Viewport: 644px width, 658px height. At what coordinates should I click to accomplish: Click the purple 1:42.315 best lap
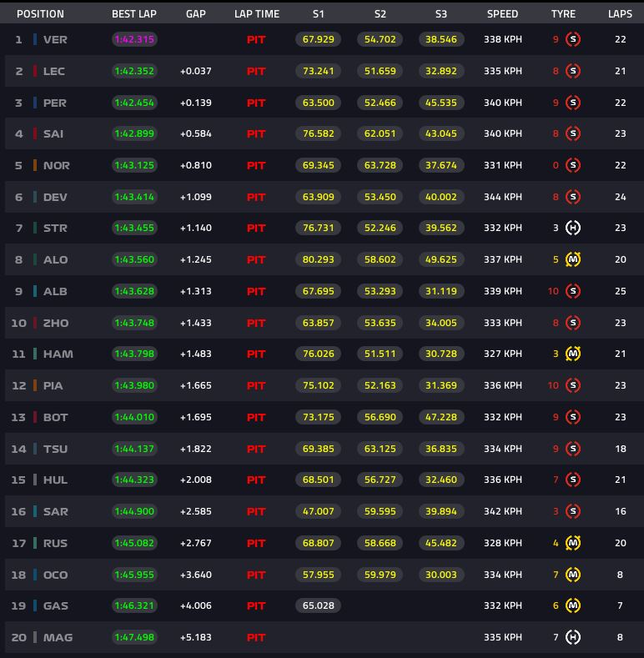point(134,39)
